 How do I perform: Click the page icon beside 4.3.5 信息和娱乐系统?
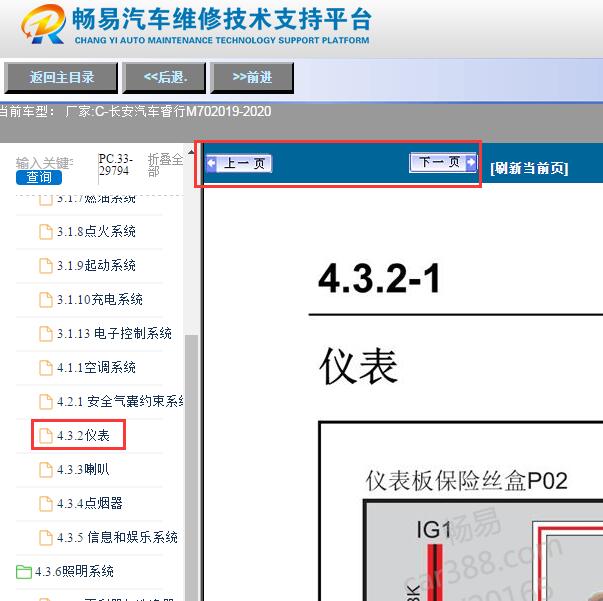click(46, 538)
